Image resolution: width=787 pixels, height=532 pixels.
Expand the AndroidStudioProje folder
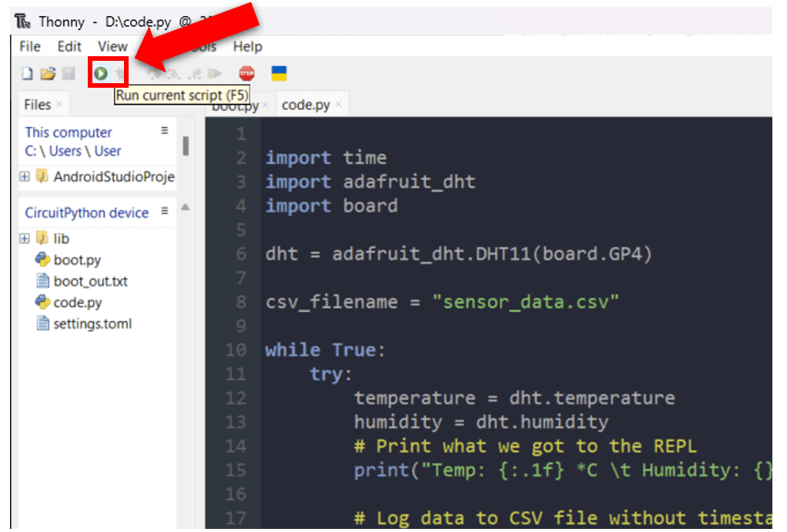(x=24, y=176)
